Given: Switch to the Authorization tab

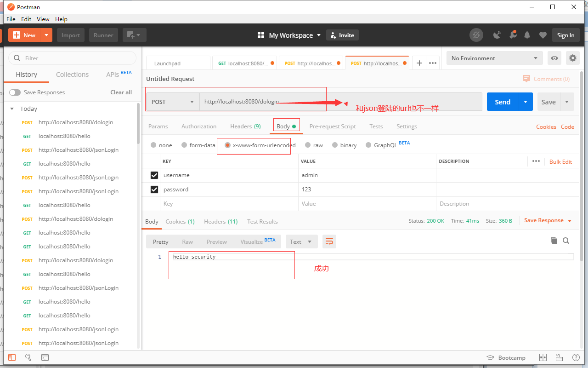Looking at the screenshot, I should pyautogui.click(x=199, y=126).
